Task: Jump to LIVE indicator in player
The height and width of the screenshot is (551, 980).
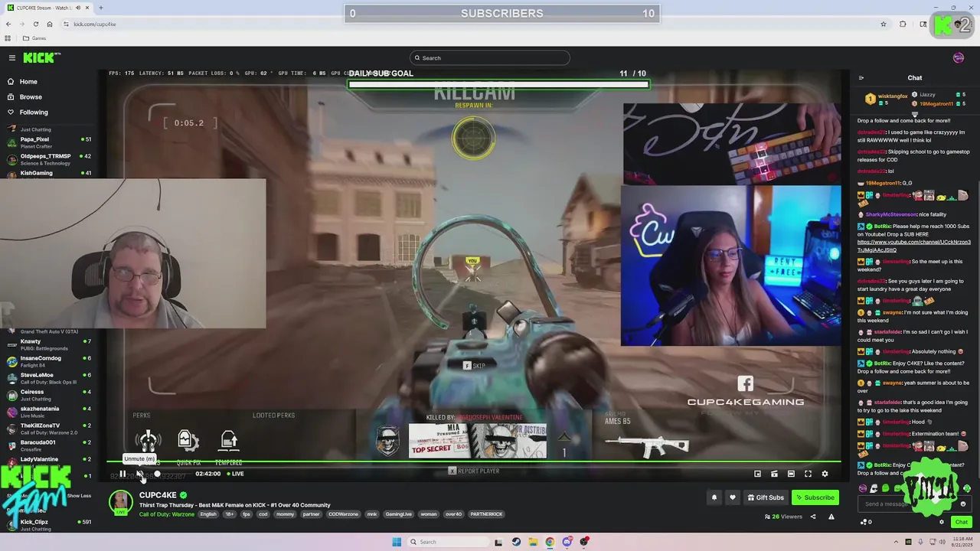Action: pyautogui.click(x=235, y=474)
